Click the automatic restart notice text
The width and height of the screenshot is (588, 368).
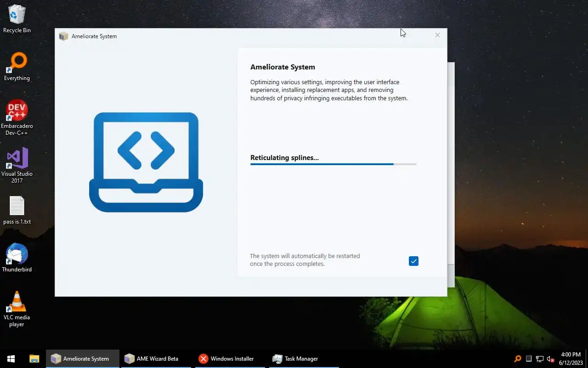pyautogui.click(x=305, y=260)
